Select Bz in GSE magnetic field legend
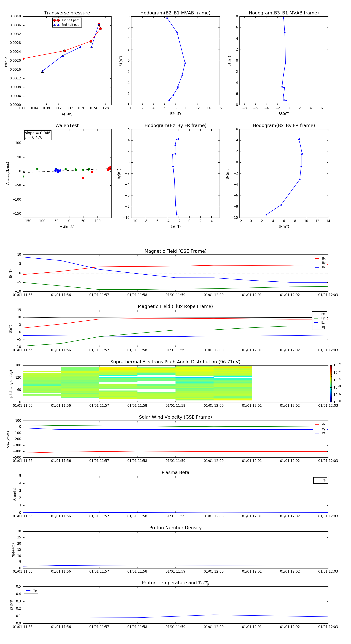Screen dimensions: 351x644 pyautogui.click(x=320, y=267)
